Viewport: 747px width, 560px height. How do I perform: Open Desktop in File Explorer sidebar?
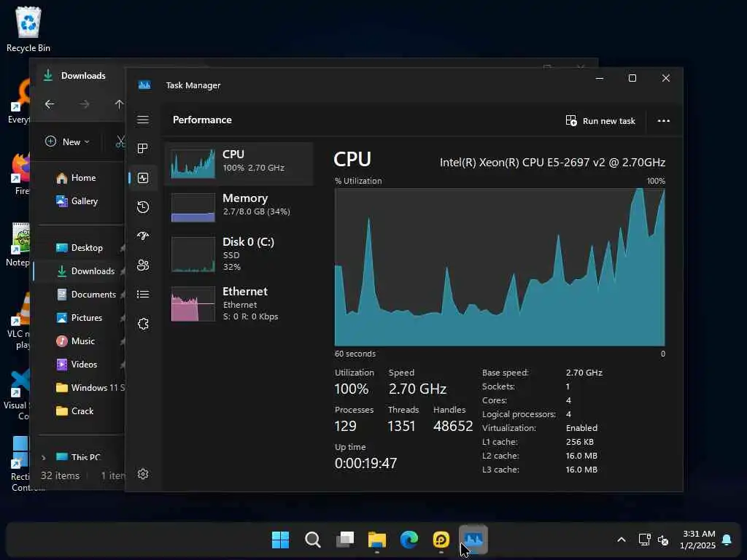(80, 248)
